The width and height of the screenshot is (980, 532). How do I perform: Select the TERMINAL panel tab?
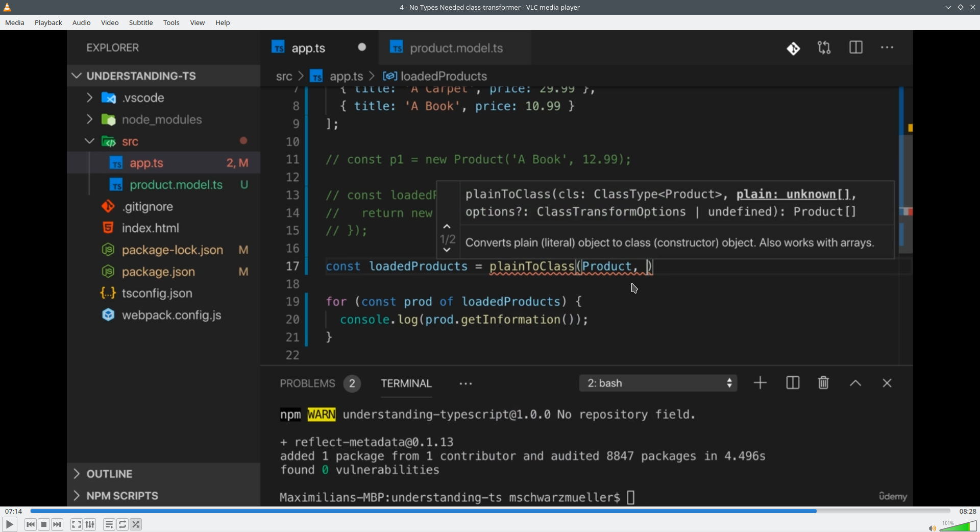pos(406,383)
